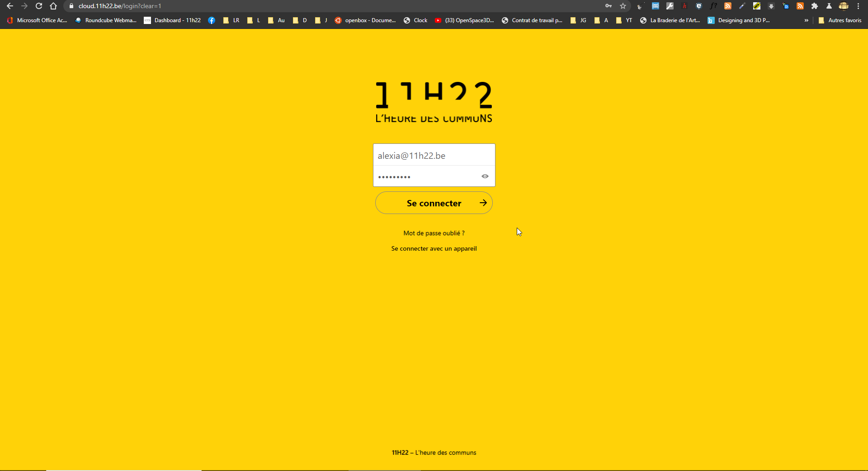This screenshot has width=868, height=471.
Task: Open the Chrome profile avatar
Action: click(844, 6)
